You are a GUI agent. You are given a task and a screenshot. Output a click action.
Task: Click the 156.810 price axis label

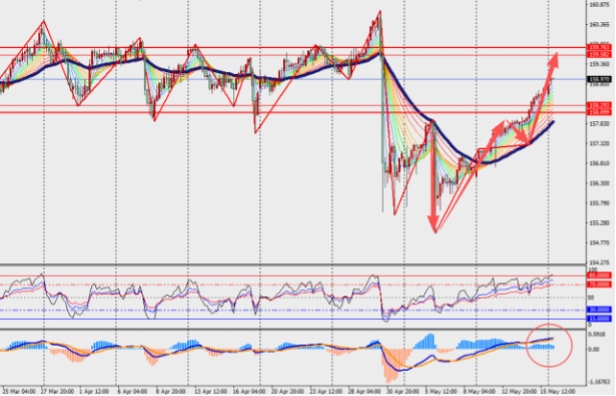coord(599,163)
